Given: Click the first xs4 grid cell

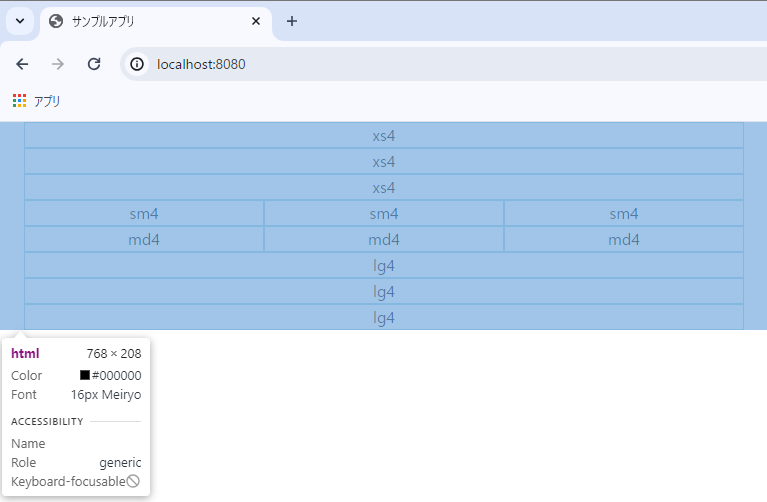Looking at the screenshot, I should pos(384,136).
